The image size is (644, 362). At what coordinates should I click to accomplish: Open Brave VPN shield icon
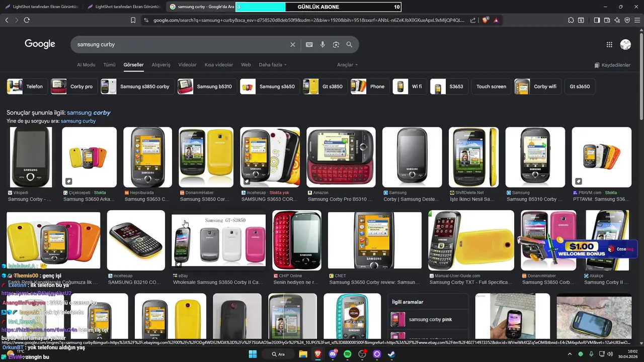(x=627, y=20)
